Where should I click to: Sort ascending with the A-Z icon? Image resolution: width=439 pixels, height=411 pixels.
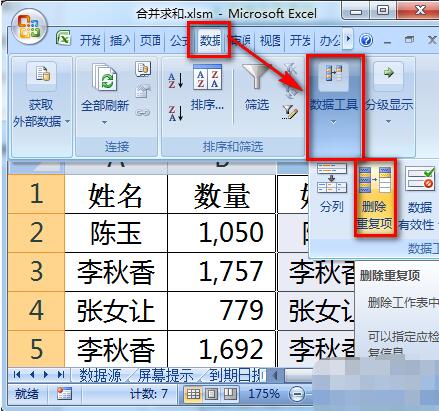[175, 81]
